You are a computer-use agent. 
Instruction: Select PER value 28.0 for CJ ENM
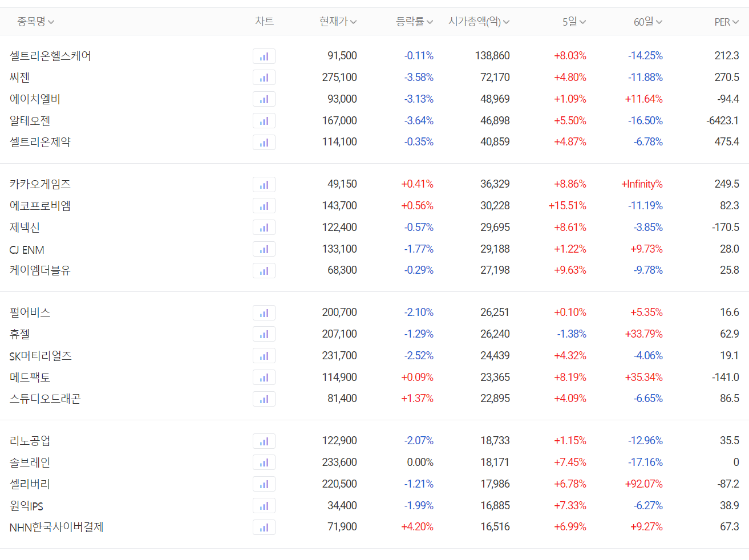tap(729, 249)
